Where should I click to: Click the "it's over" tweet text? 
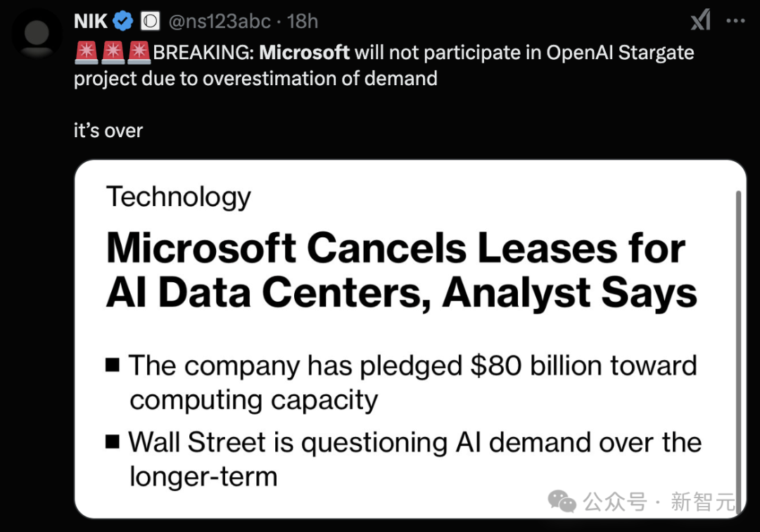point(108,131)
